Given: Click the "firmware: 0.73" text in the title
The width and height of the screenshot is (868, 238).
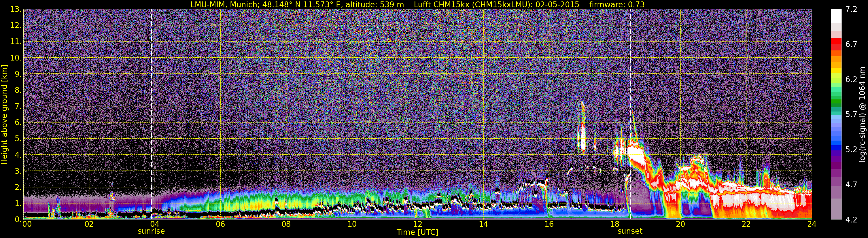Looking at the screenshot, I should click(617, 4).
